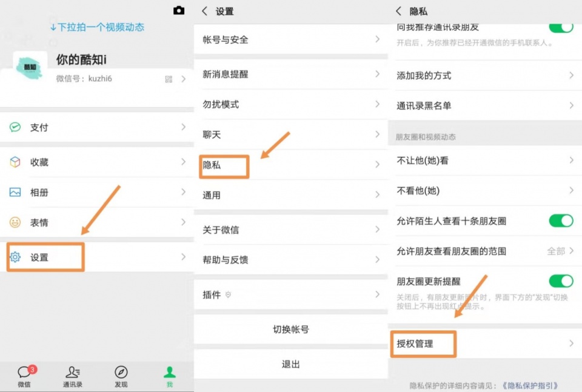Switch to the 微信 chats tab icon
This screenshot has height=392, width=582.
click(x=24, y=372)
